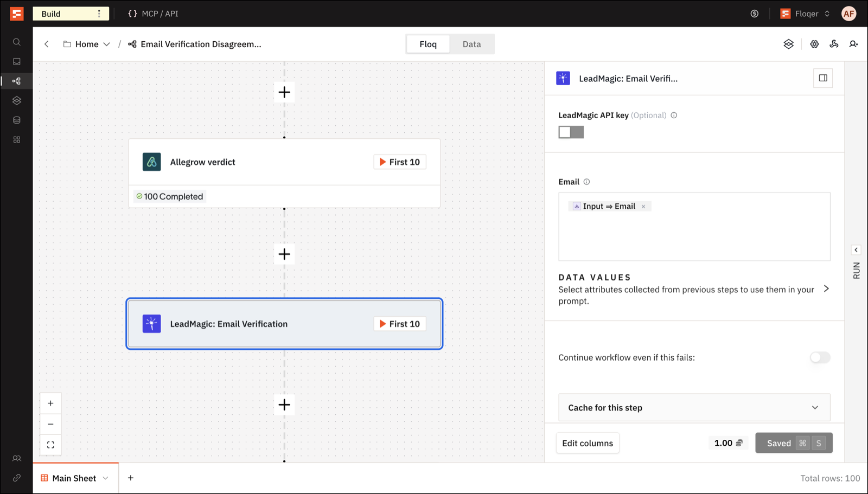Click the Floqer logo in top-left corner
This screenshot has width=868, height=494.
(17, 14)
